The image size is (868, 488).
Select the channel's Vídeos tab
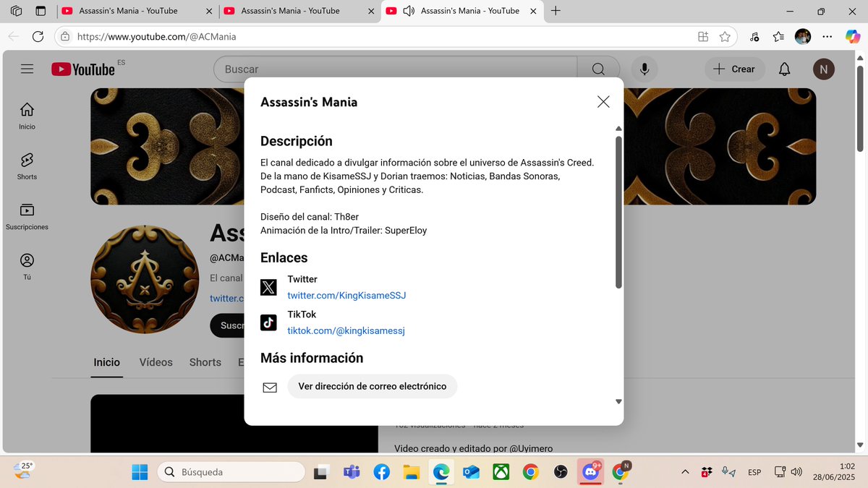156,362
